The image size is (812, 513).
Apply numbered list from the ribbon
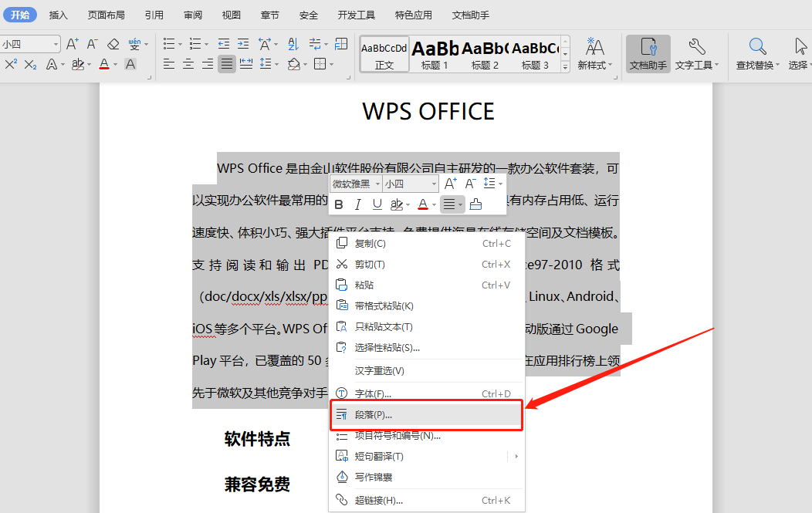[x=195, y=44]
